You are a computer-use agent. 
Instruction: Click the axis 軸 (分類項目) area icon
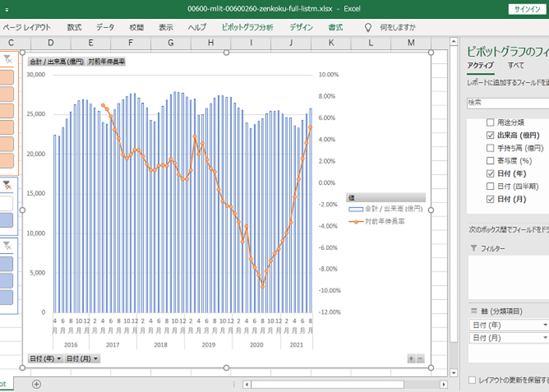coord(474,311)
